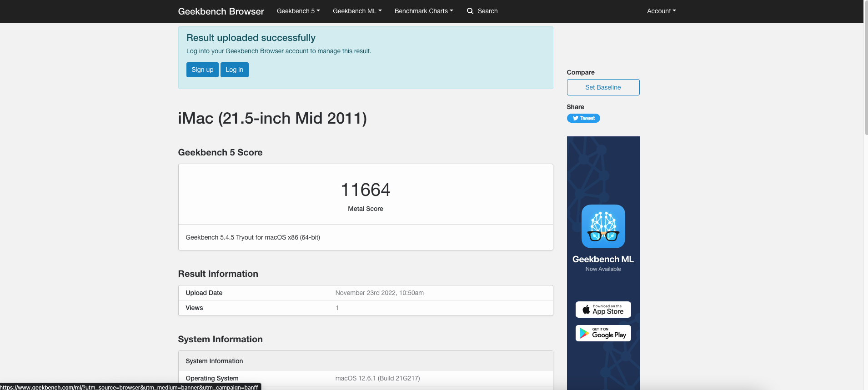Image resolution: width=868 pixels, height=390 pixels.
Task: Click the iMac (21.5-inch Mid 2011) heading
Action: (272, 118)
